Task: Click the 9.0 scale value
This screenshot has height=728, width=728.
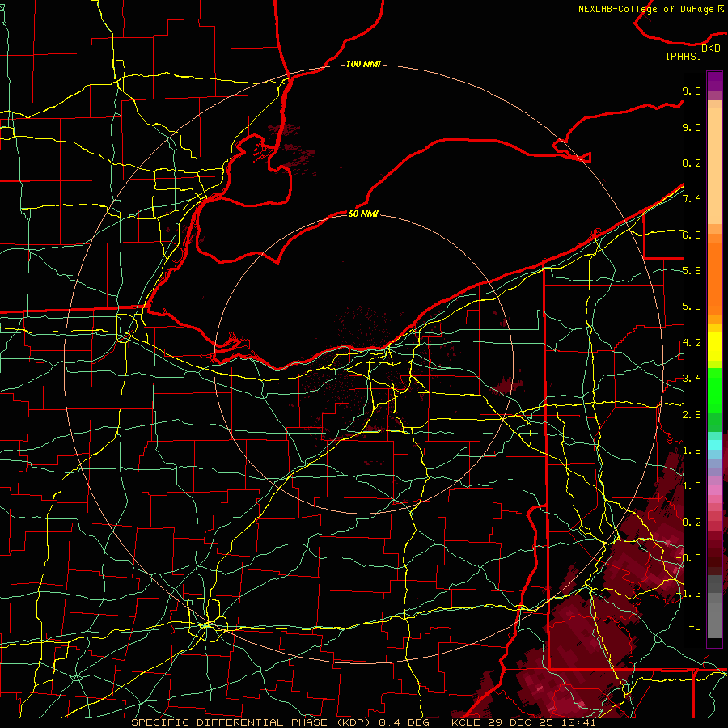Action: 692,127
